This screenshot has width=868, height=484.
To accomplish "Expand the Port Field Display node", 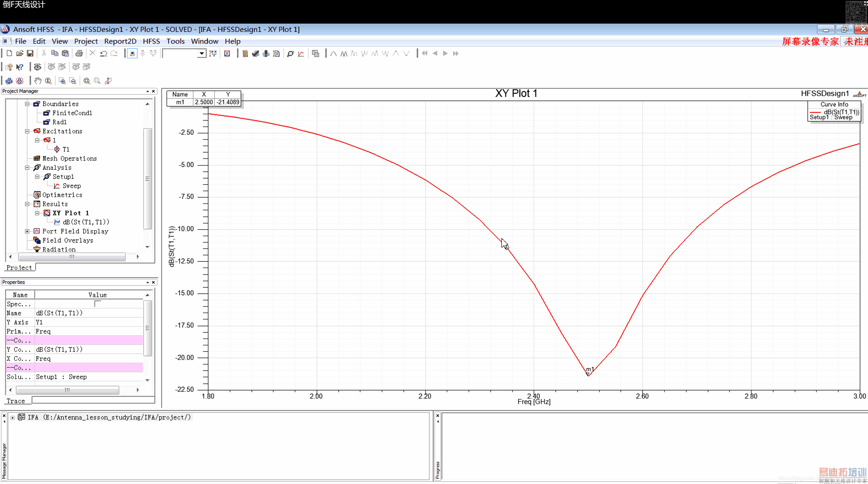I will 27,231.
